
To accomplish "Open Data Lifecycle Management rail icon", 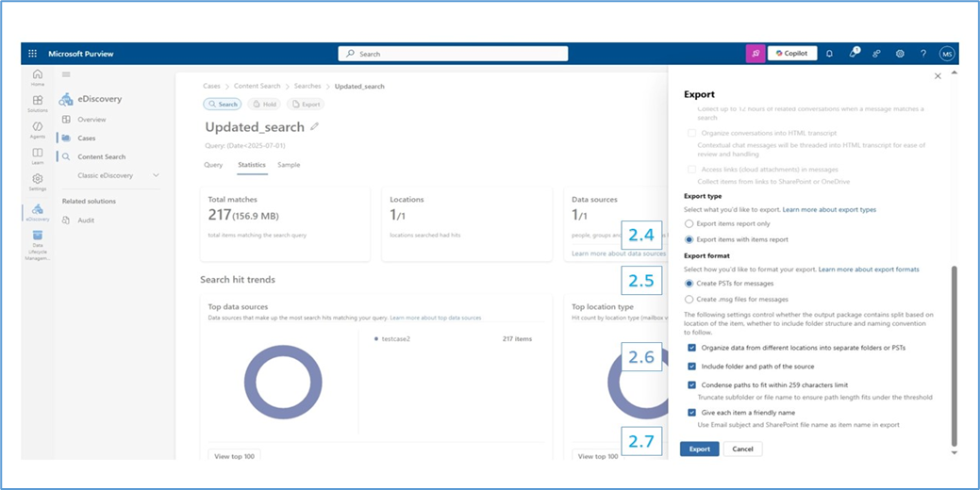I will pos(38,245).
